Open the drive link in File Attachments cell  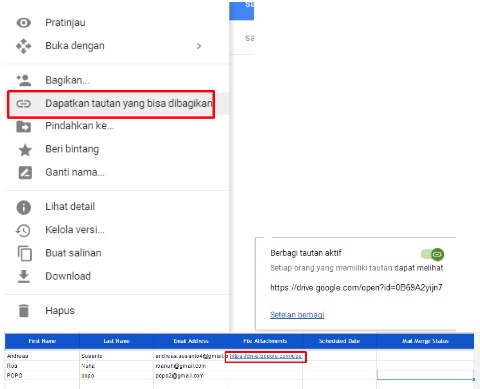coord(266,356)
